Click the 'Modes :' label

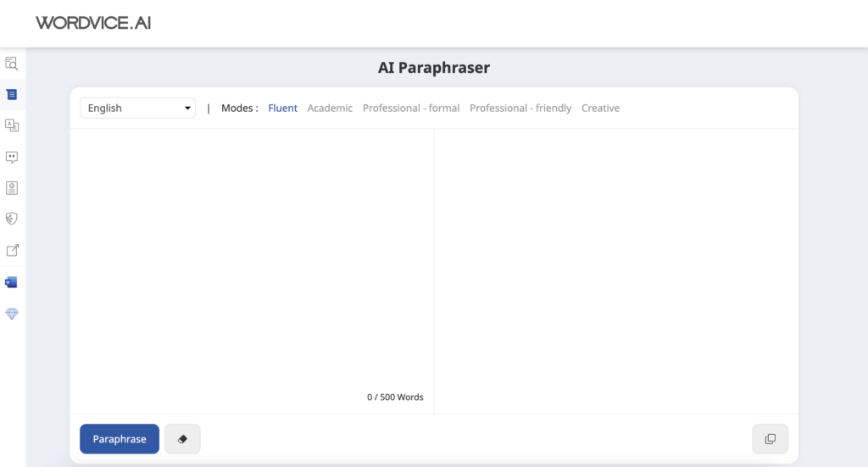pyautogui.click(x=240, y=108)
